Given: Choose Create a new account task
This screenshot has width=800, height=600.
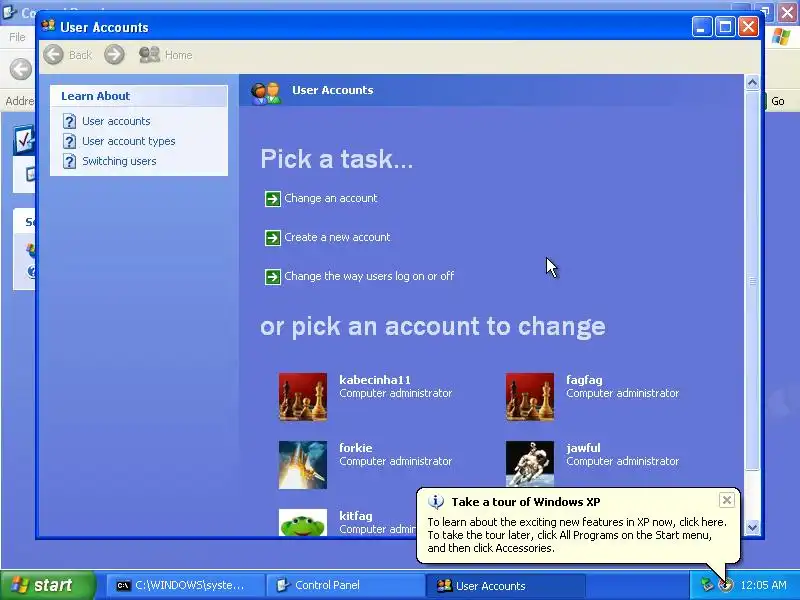Looking at the screenshot, I should (x=337, y=237).
